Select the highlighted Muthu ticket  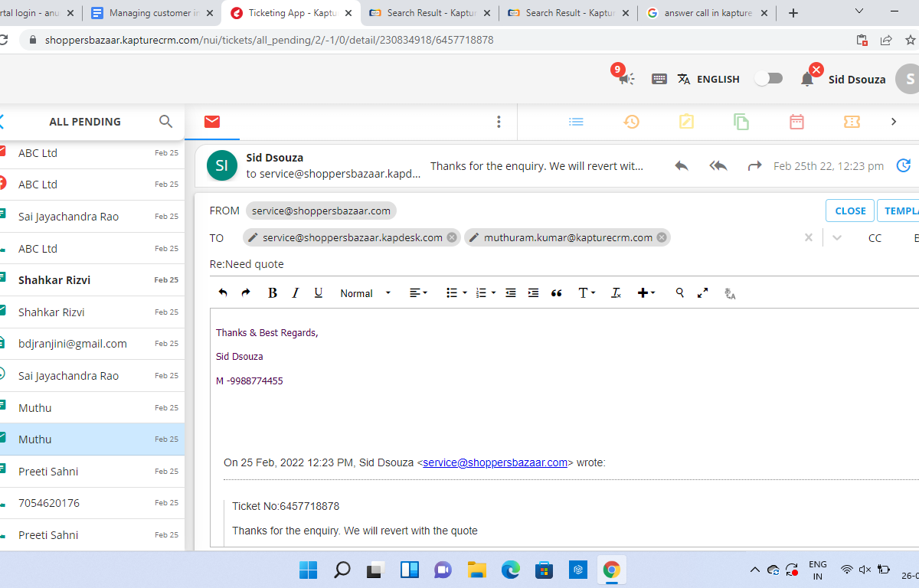(92, 439)
